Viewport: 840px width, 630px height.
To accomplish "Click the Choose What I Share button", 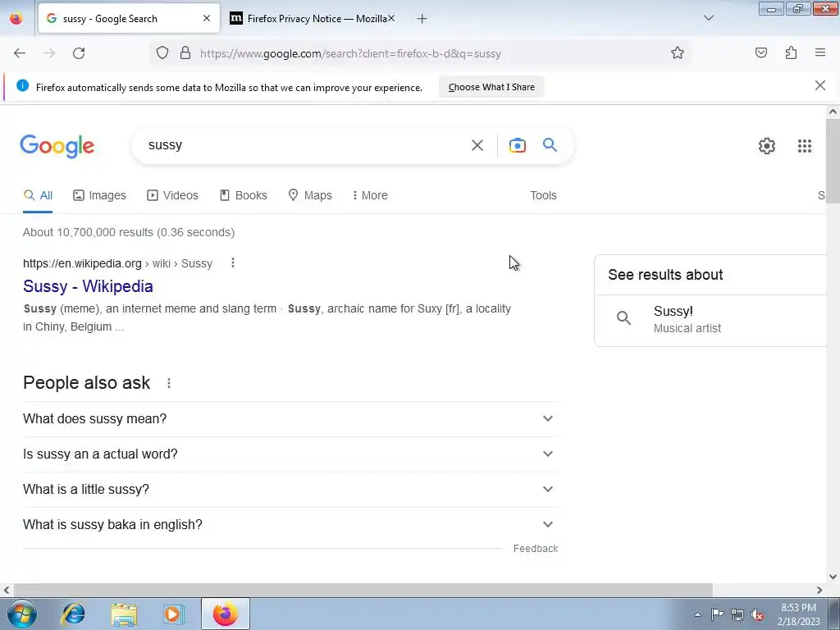I will tap(491, 87).
